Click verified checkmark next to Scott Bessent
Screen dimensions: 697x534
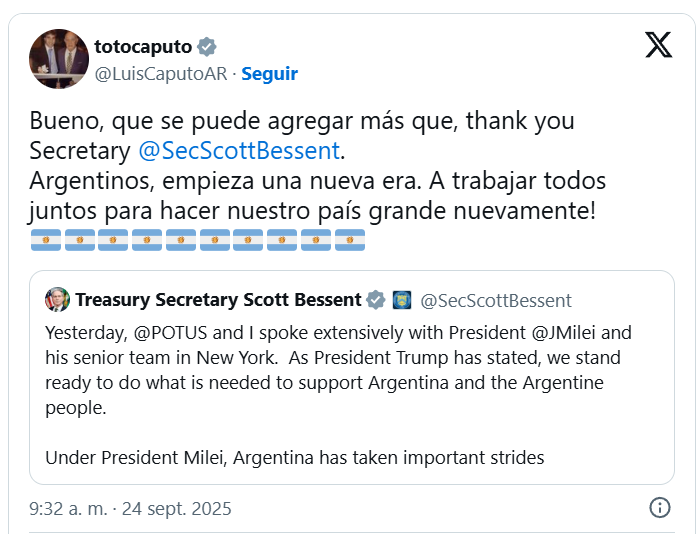[376, 300]
